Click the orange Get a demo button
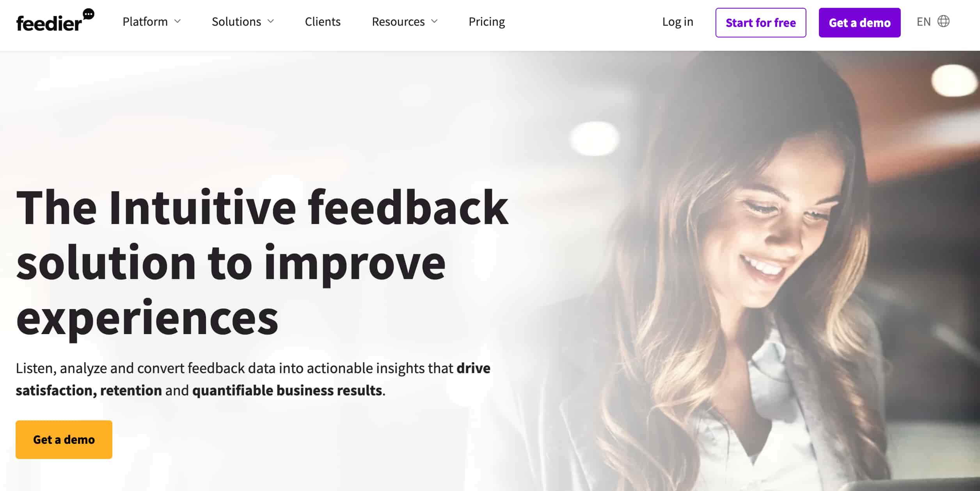Image resolution: width=980 pixels, height=491 pixels. (64, 439)
